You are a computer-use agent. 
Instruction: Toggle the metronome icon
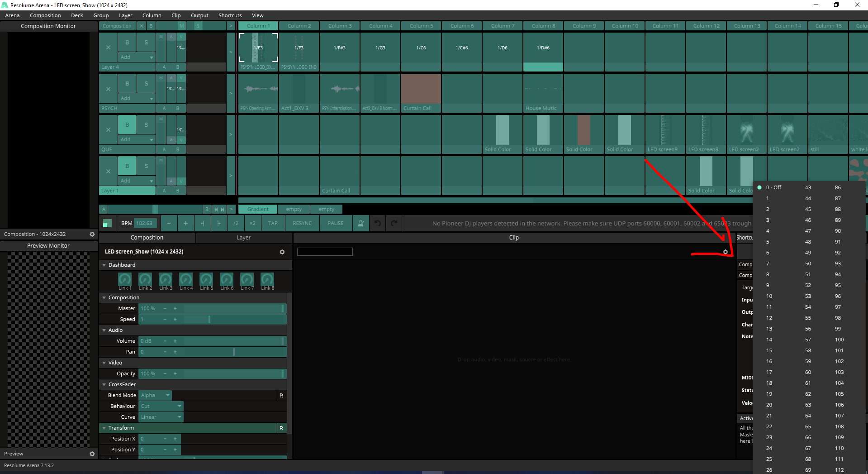360,223
